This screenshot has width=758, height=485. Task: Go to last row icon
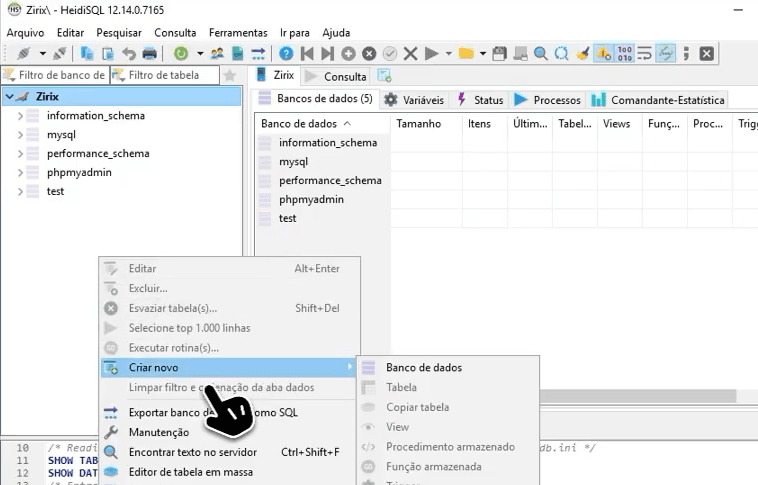tap(327, 53)
